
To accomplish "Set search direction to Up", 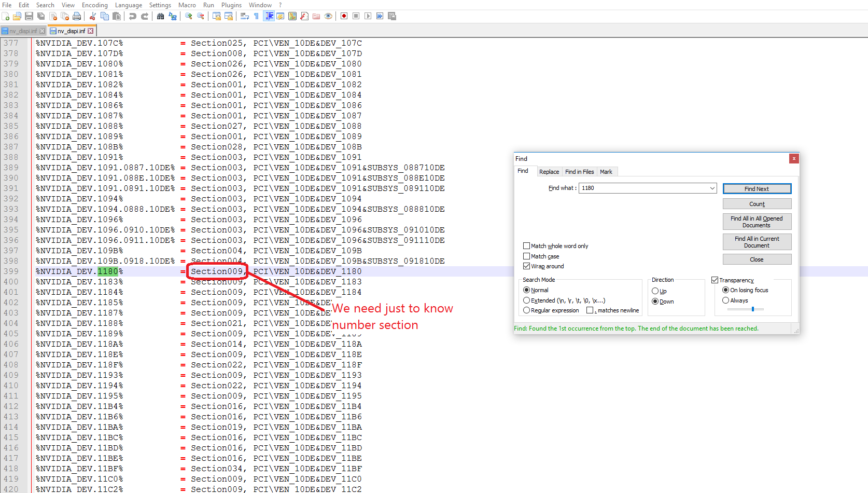I will pos(655,291).
